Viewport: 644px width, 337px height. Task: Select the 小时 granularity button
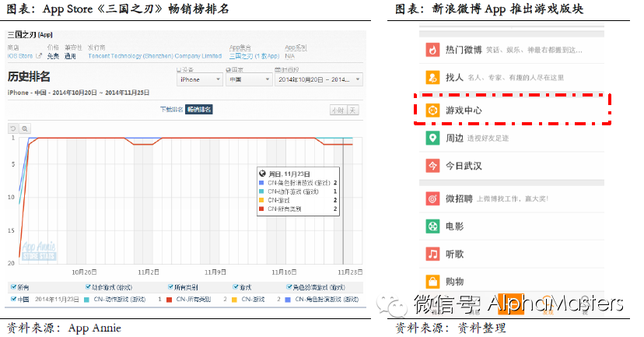click(338, 111)
